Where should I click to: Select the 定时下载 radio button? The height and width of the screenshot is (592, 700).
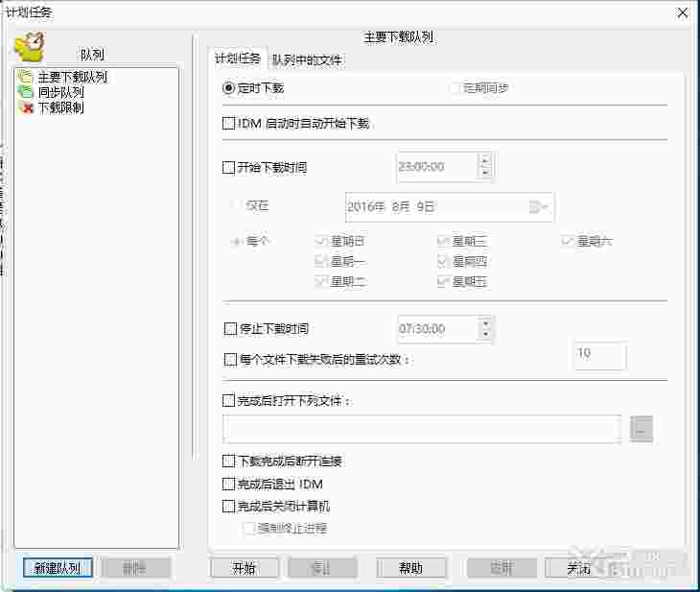click(x=228, y=88)
